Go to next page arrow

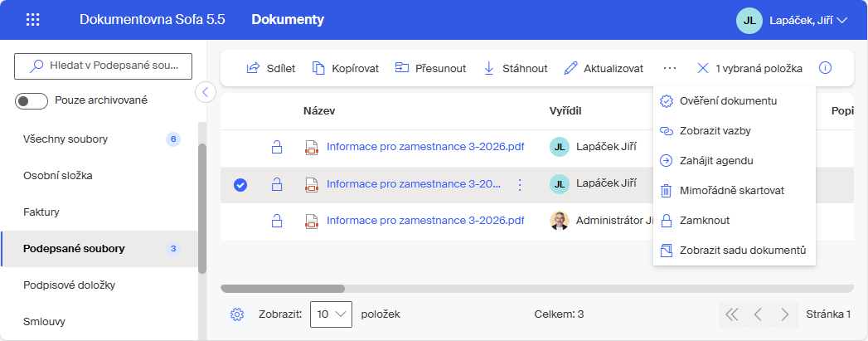[784, 314]
